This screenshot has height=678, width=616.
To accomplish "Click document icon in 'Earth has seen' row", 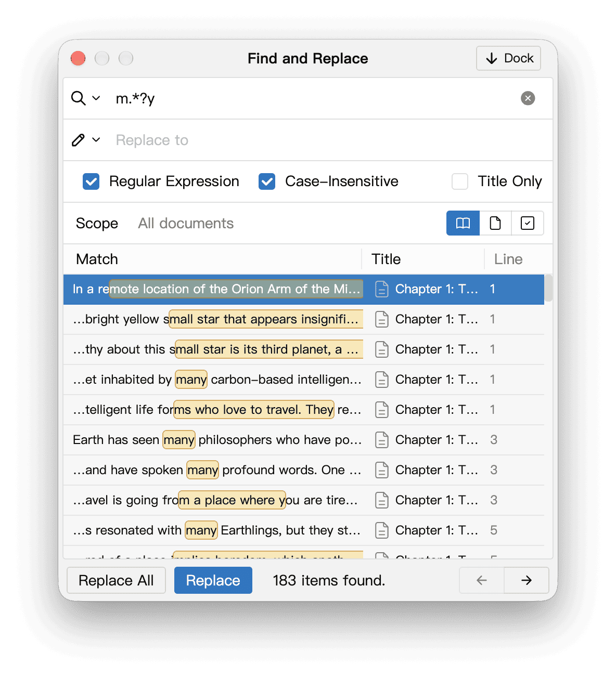I will pos(382,440).
